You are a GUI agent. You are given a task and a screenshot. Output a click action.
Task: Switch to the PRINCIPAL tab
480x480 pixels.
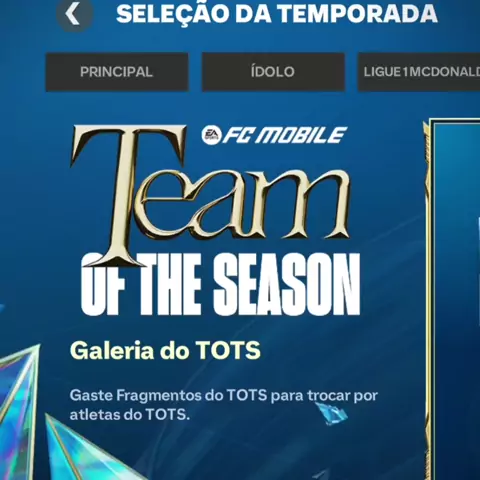(117, 72)
